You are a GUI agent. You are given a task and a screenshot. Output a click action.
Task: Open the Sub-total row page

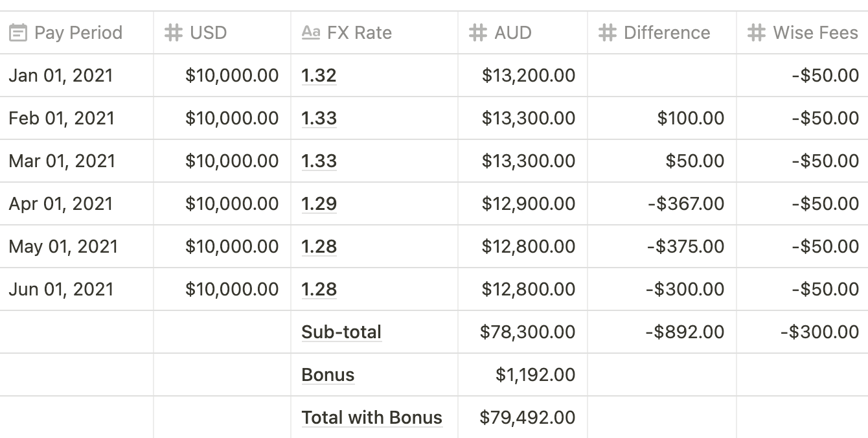[341, 332]
